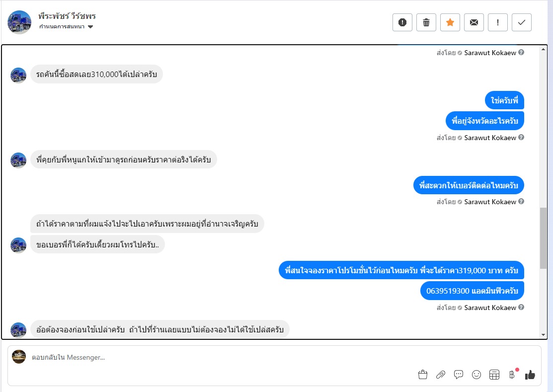Click the chat scrollbar thumb
The width and height of the screenshot is (553, 392).
[544, 238]
